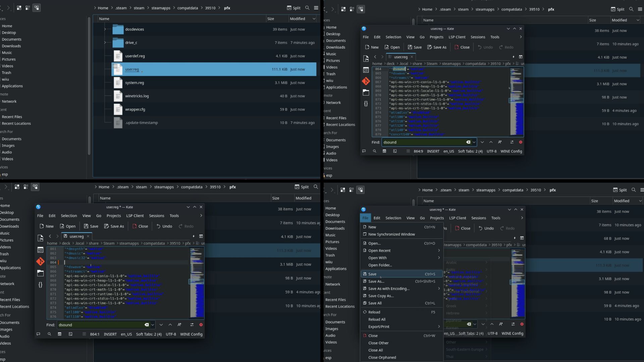The image size is (644, 362).
Task: Expand the drive_c folder tree arrow
Action: coord(105,43)
